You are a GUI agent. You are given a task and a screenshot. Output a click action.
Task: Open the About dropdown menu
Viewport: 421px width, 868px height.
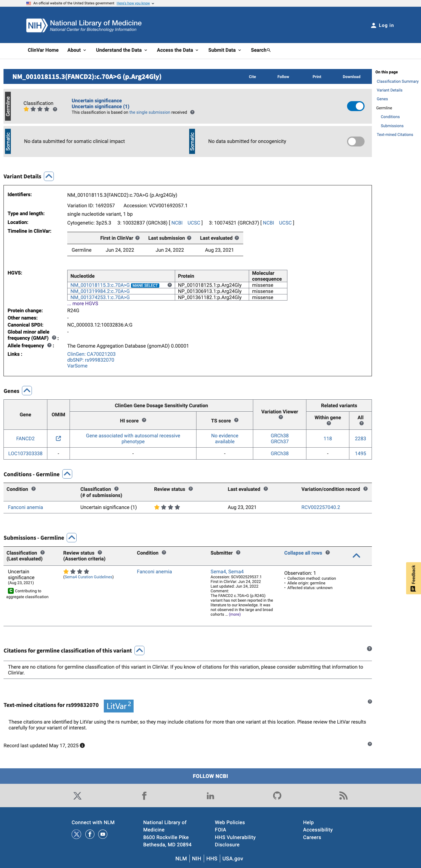point(77,50)
